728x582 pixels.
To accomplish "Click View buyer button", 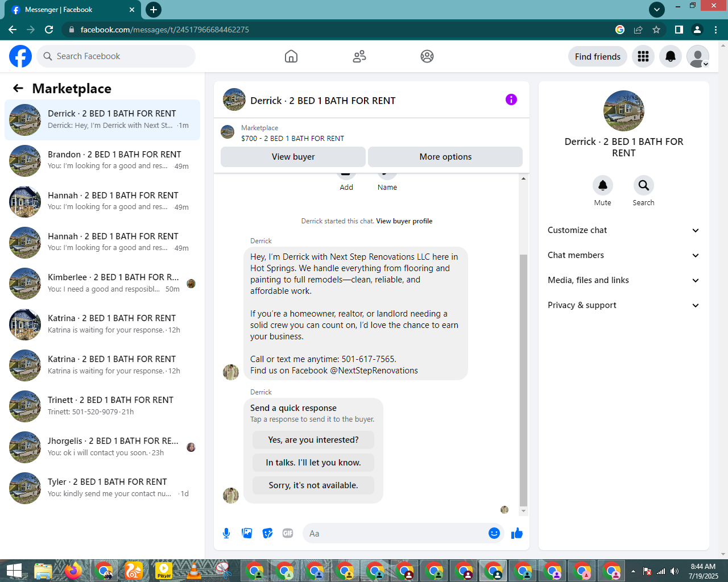I will click(293, 157).
